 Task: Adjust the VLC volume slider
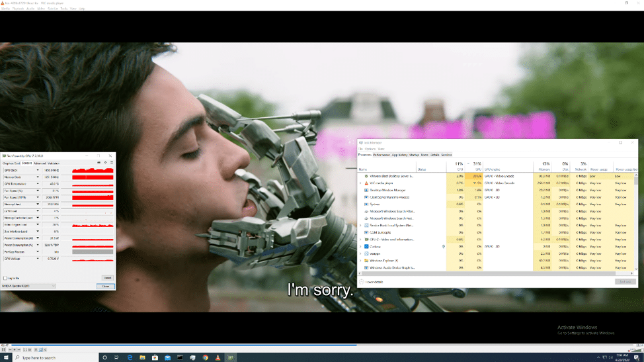point(637,350)
